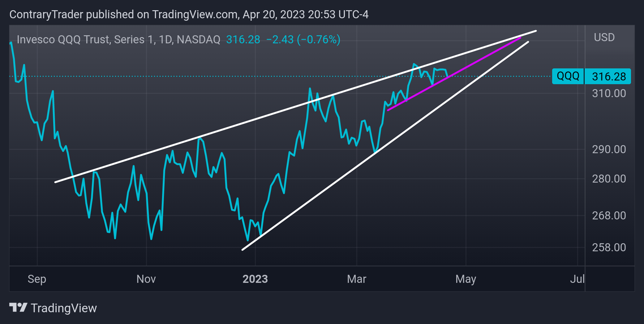Click the 258.00 price axis label
The height and width of the screenshot is (324, 644).
coord(609,248)
